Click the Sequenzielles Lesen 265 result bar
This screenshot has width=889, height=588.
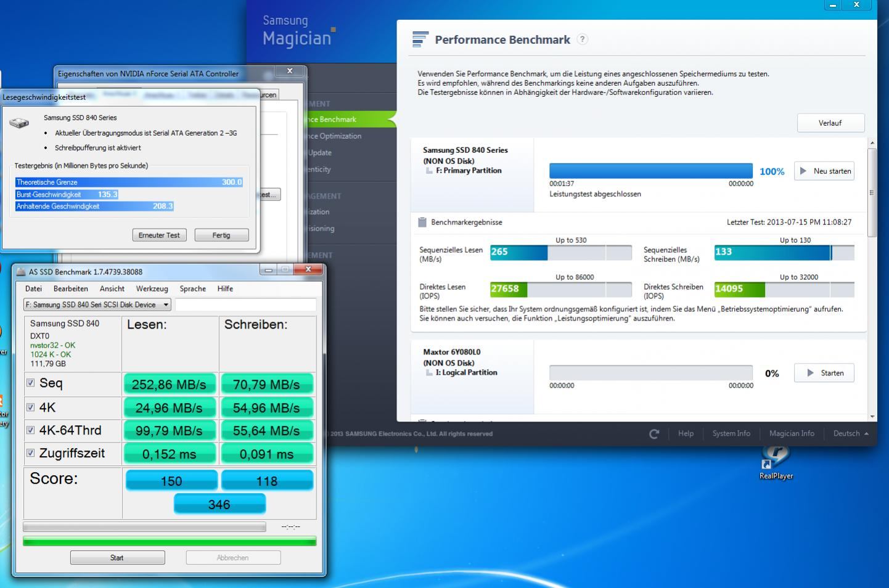pos(561,252)
